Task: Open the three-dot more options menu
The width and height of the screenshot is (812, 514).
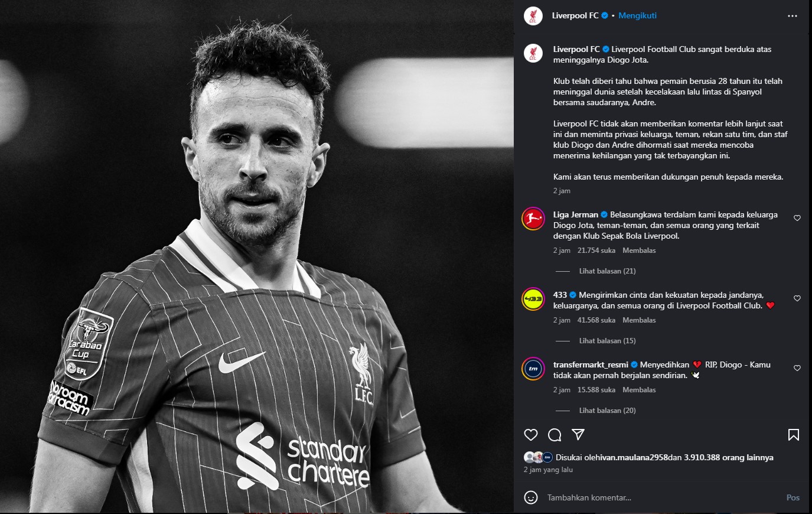Action: click(x=792, y=16)
